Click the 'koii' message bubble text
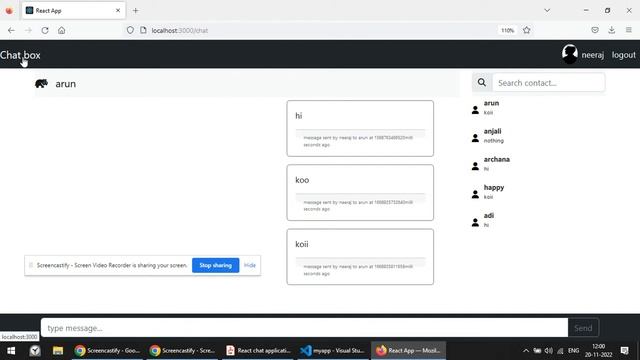Viewport: 640px width, 360px height. tap(302, 244)
